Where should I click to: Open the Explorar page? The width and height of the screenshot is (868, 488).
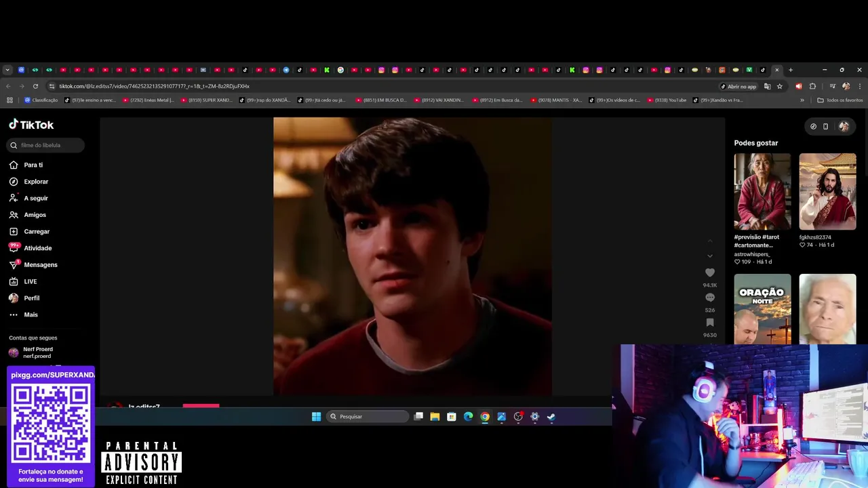36,182
